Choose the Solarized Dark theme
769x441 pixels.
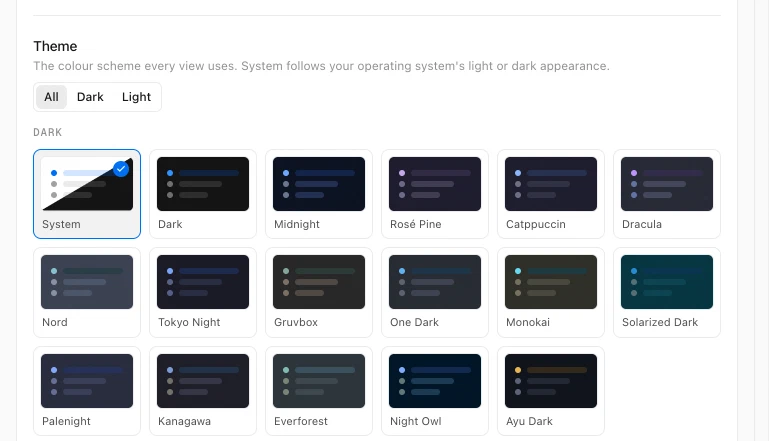click(666, 292)
